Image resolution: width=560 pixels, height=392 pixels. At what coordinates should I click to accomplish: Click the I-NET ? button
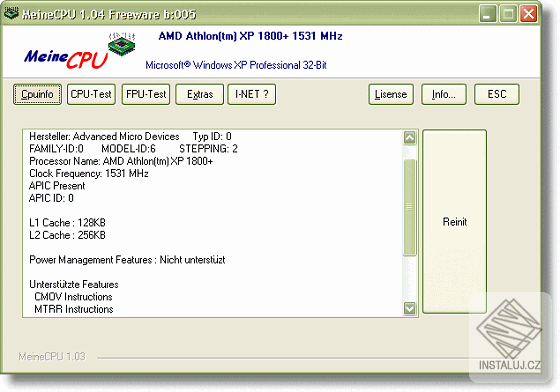click(252, 94)
